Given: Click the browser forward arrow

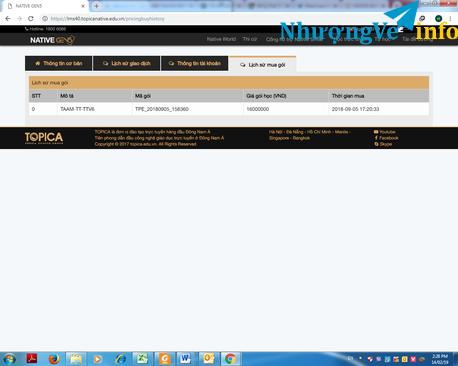Looking at the screenshot, I should pyautogui.click(x=19, y=19).
